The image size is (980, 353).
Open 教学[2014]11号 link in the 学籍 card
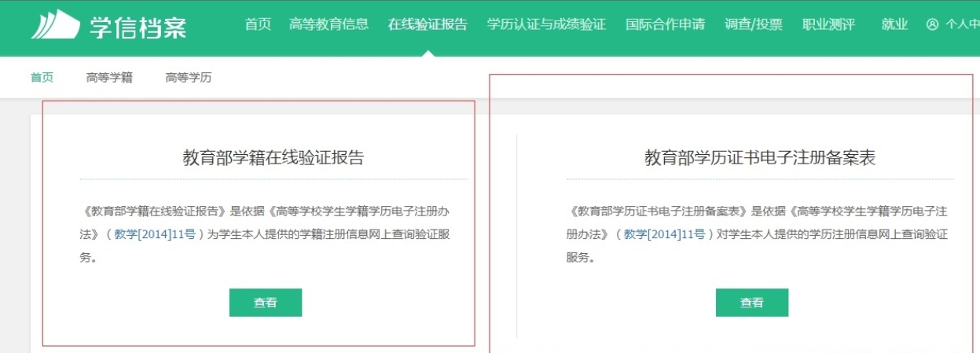click(x=156, y=233)
